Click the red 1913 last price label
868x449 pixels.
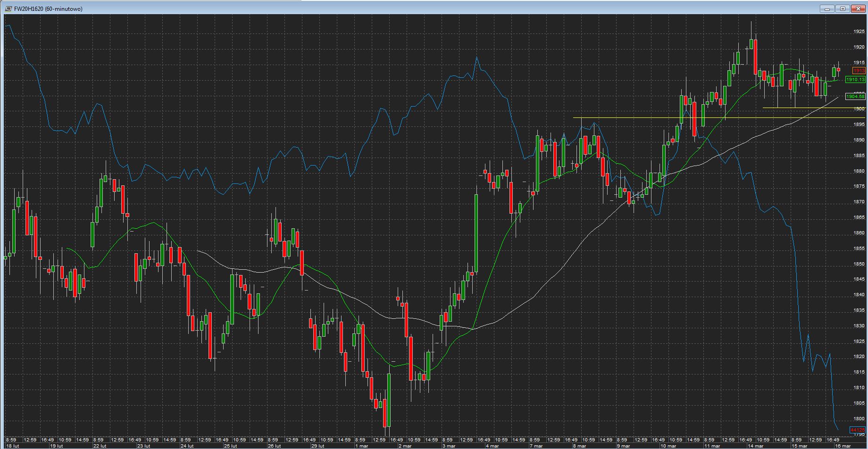point(859,71)
